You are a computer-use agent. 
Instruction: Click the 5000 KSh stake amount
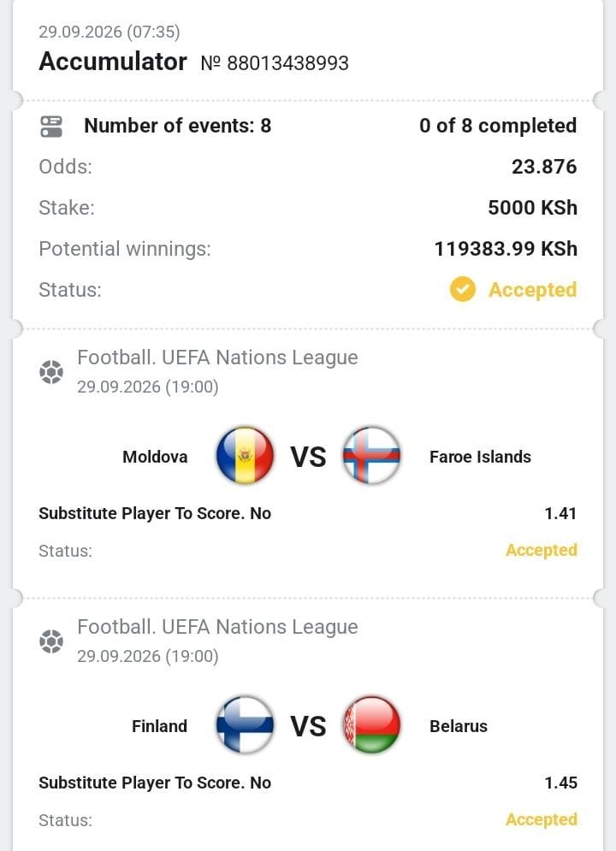click(x=532, y=207)
